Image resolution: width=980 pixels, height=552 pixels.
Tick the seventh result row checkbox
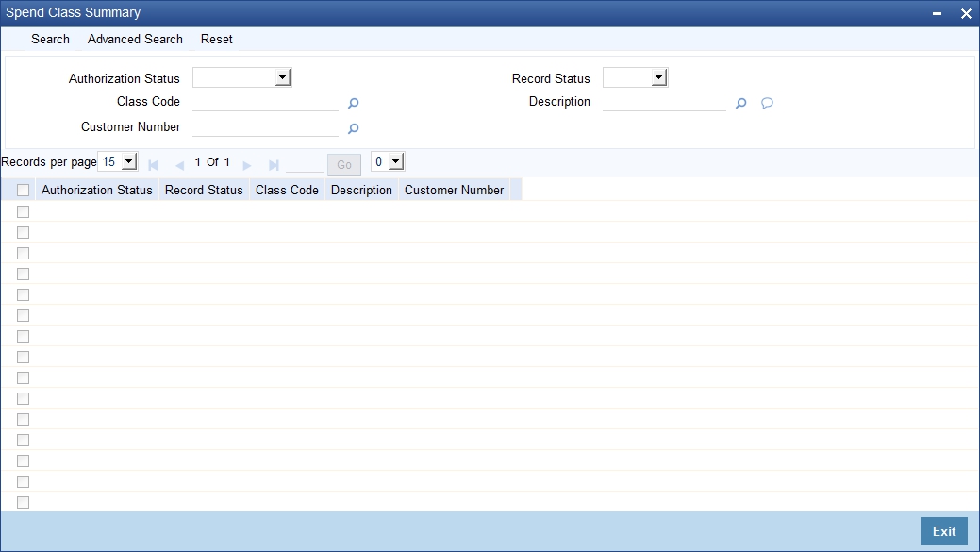[24, 336]
